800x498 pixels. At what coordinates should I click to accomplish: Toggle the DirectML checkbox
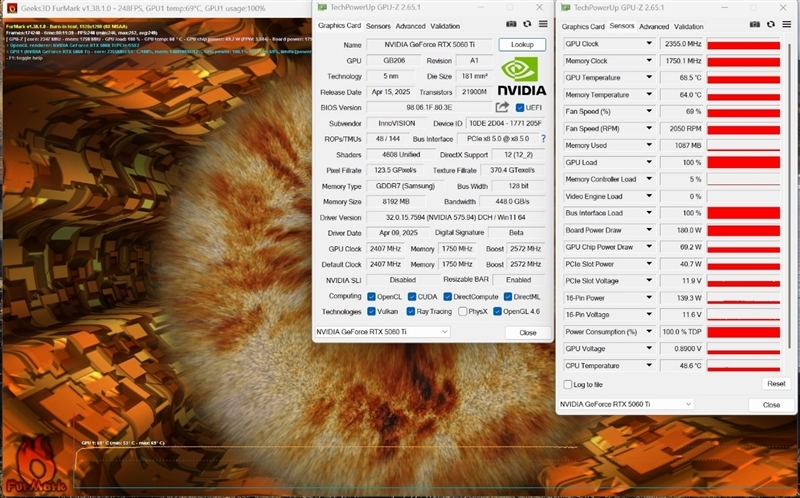tap(508, 296)
